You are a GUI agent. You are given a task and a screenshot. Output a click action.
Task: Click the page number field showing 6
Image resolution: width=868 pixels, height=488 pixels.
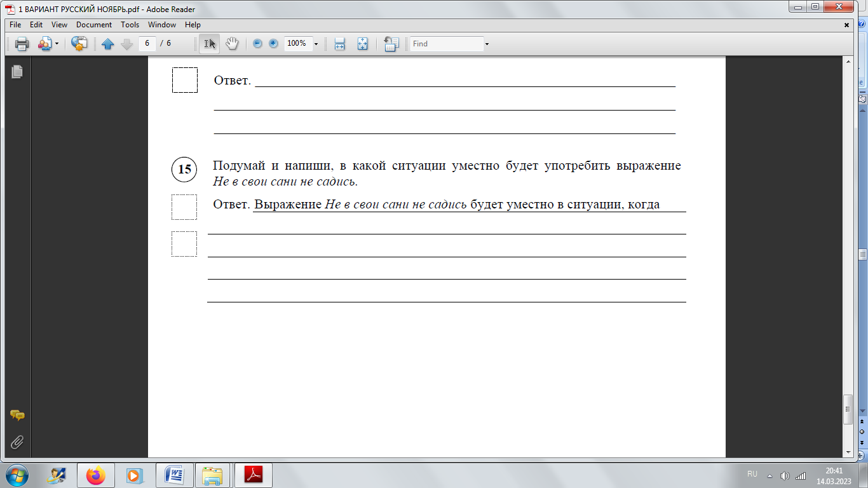point(147,43)
